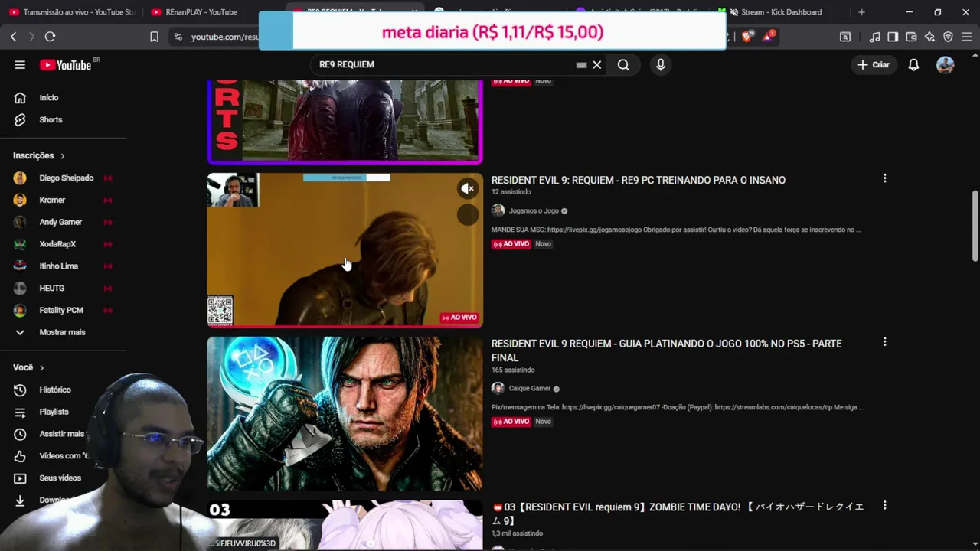This screenshot has height=551, width=980.
Task: Open the Brave main menu
Action: click(x=967, y=37)
